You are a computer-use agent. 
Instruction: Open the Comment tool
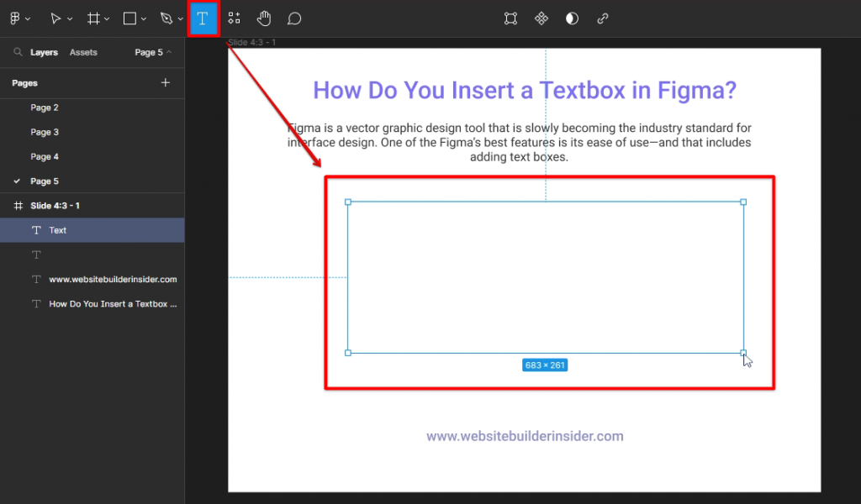tap(294, 18)
